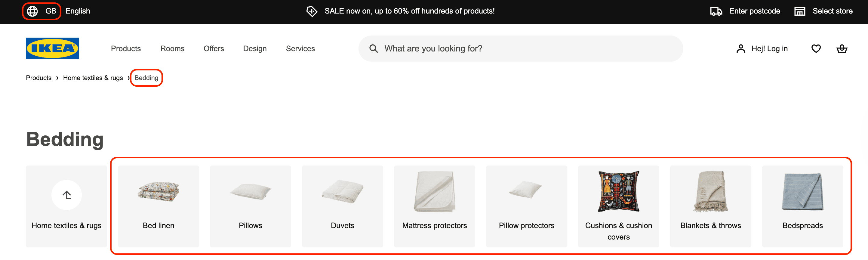The height and width of the screenshot is (260, 868).
Task: Open the Cushions & cushion covers category
Action: 619,206
